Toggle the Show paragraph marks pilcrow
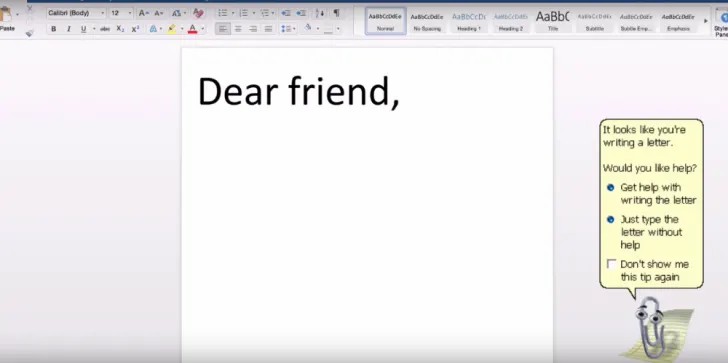Screen dimensions: 728x363 tap(337, 13)
